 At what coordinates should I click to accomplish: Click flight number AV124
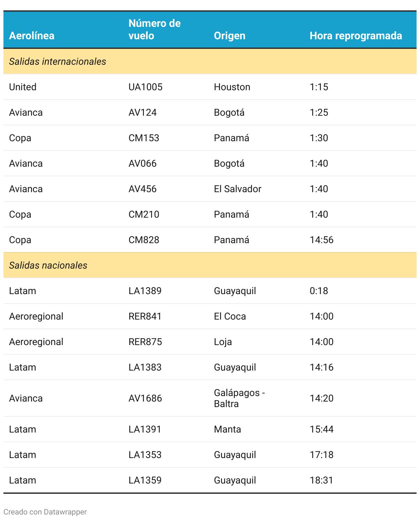(x=143, y=113)
